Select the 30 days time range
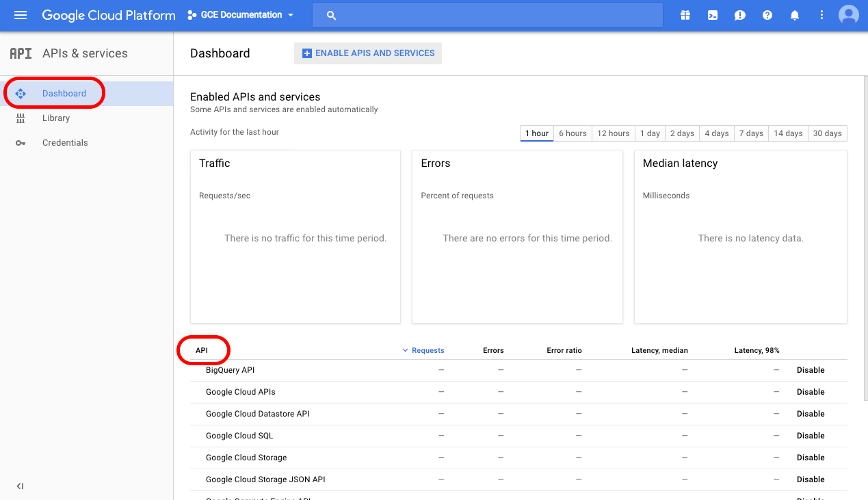 pos(828,133)
